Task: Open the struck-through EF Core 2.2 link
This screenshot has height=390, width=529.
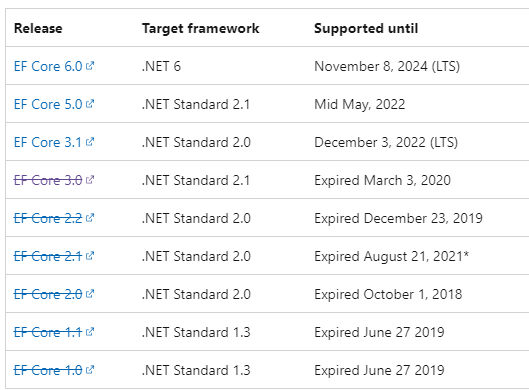Action: coord(48,218)
